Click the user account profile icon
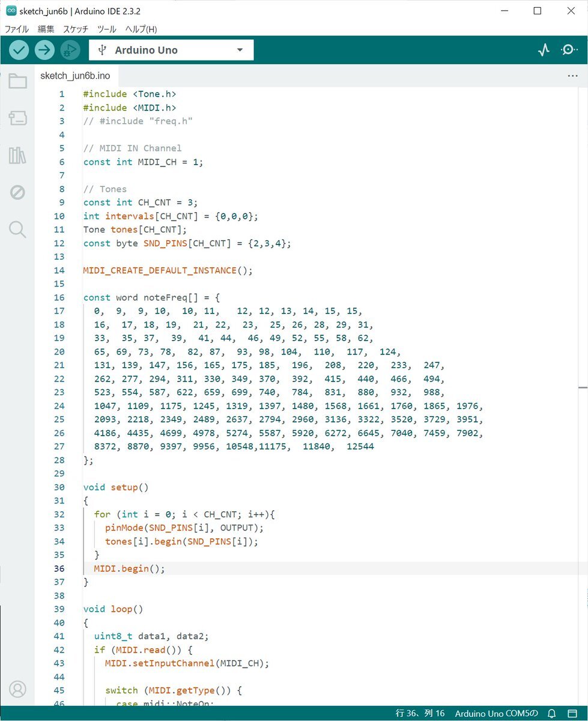 [x=17, y=689]
